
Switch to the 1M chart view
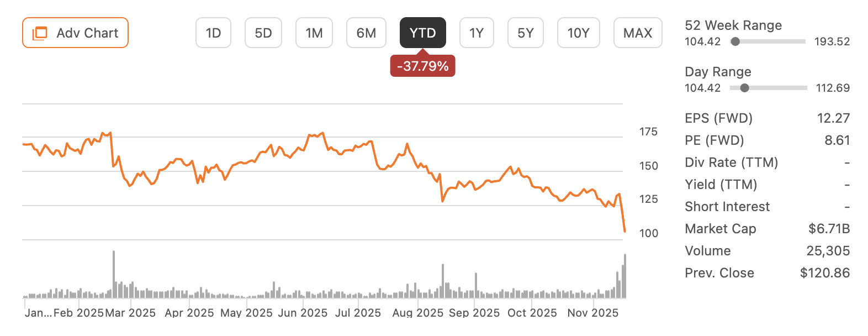click(314, 33)
